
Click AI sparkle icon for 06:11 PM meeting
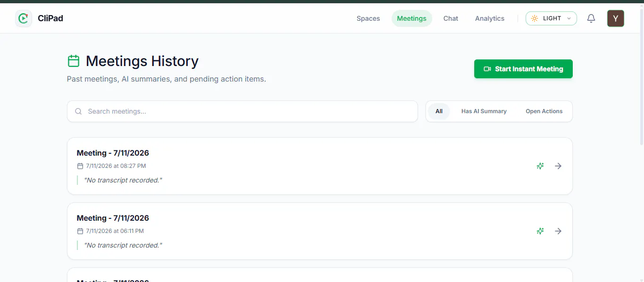540,231
